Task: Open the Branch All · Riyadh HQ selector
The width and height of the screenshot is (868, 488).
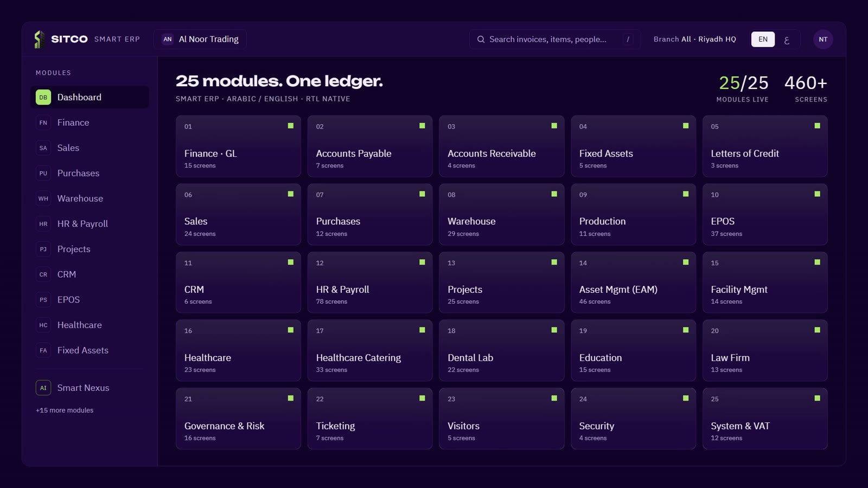Action: pyautogui.click(x=694, y=39)
